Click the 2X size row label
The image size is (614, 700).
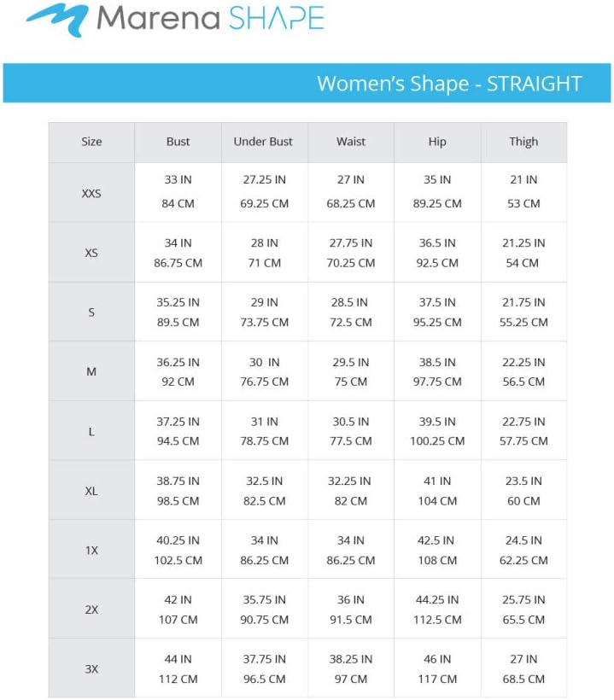click(x=91, y=610)
